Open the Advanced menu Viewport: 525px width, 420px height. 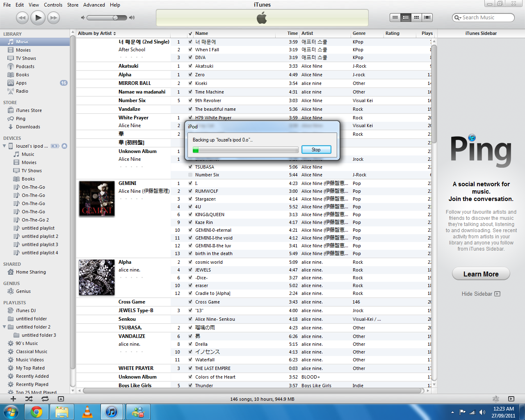94,5
